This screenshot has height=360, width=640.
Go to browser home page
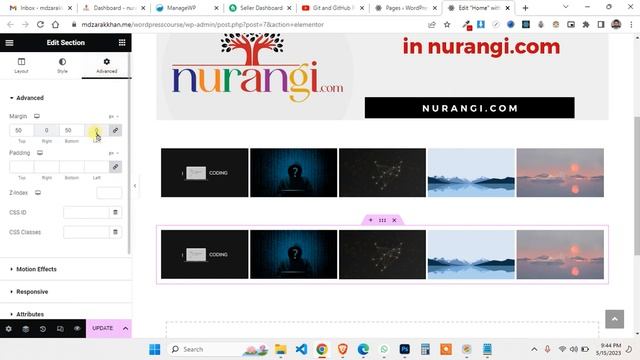click(x=55, y=24)
